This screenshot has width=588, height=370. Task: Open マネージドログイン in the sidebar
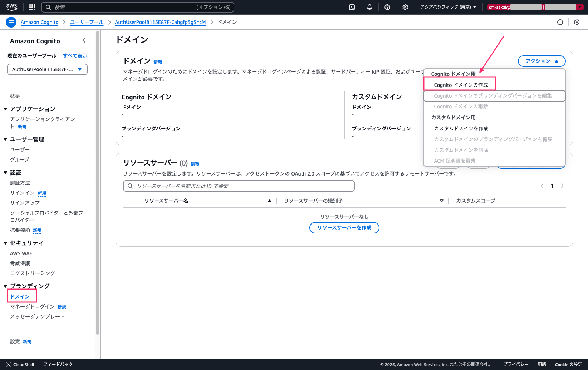click(32, 307)
